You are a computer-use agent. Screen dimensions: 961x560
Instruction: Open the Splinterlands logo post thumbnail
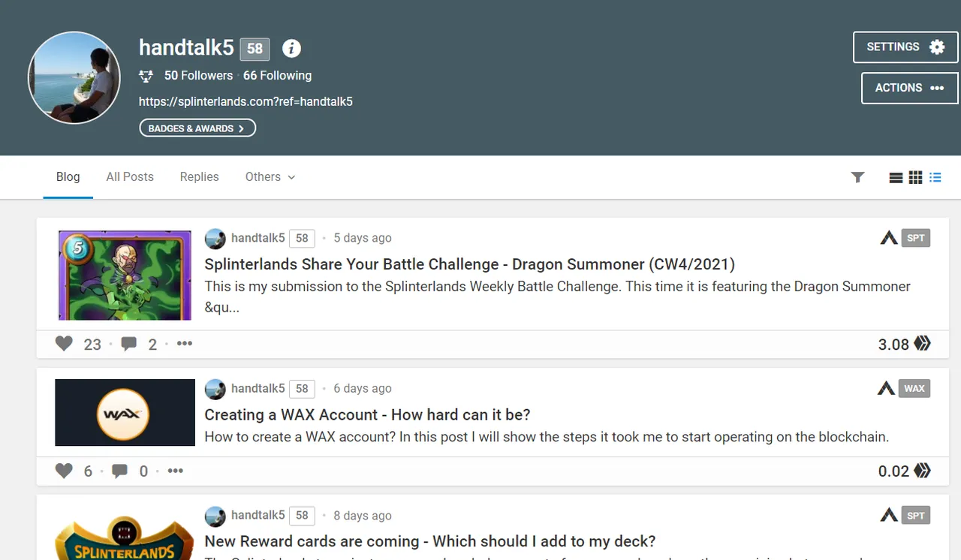click(125, 537)
